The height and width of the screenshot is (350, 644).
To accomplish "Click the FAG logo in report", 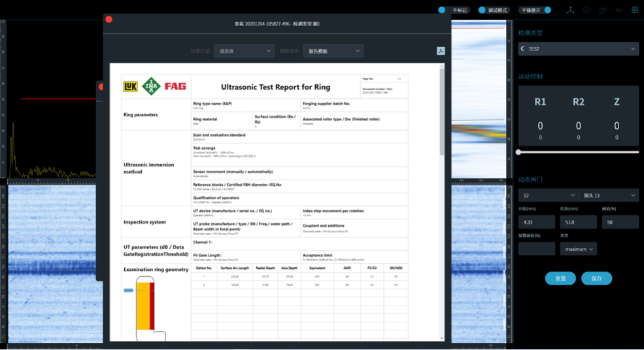I will click(175, 86).
